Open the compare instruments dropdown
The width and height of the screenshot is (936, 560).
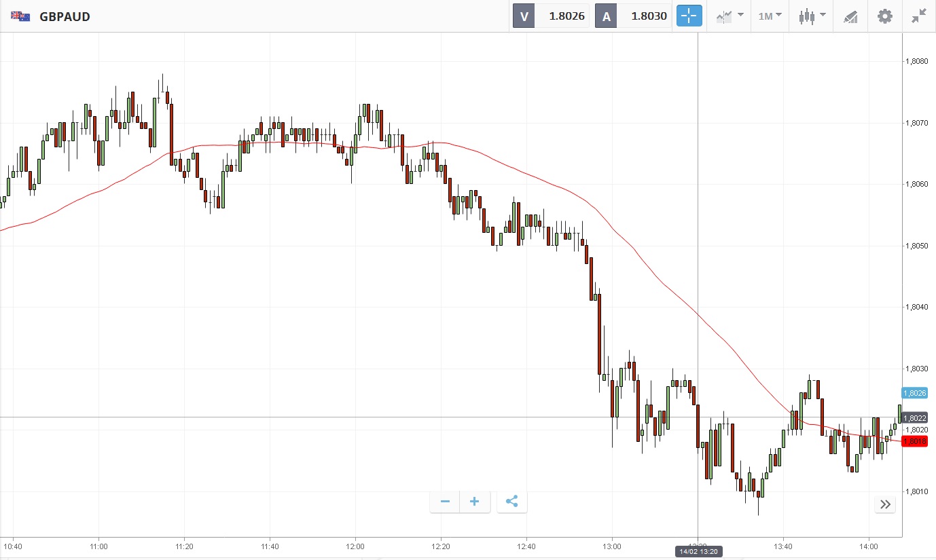[x=730, y=16]
